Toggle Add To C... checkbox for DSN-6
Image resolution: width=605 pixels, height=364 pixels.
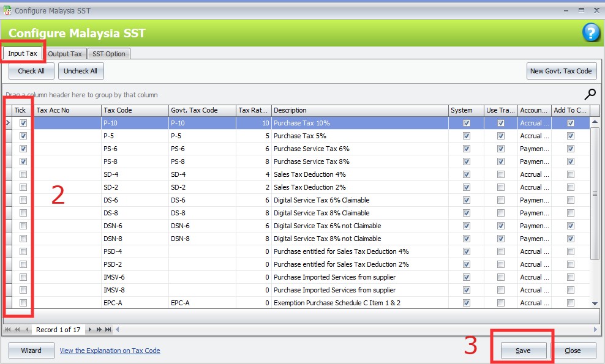(x=571, y=226)
